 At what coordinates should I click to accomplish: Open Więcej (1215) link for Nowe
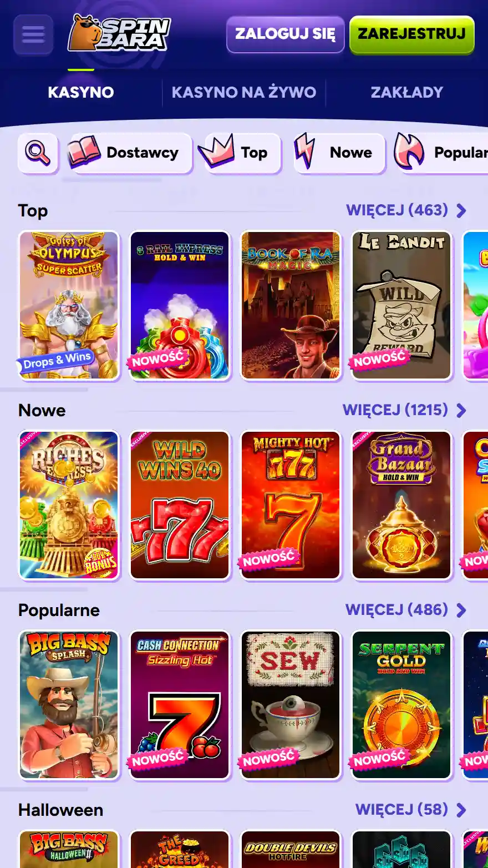pyautogui.click(x=395, y=410)
